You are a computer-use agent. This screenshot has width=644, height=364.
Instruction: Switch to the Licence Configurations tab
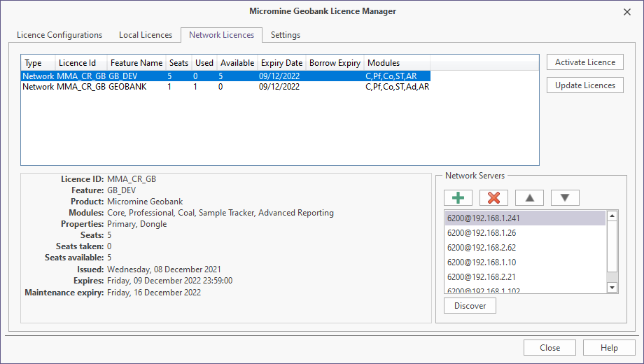(x=59, y=35)
